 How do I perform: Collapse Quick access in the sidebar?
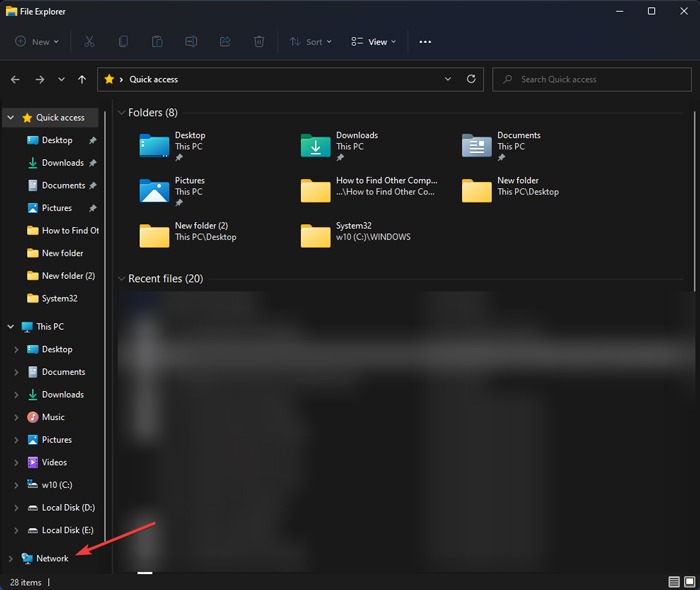(x=11, y=117)
